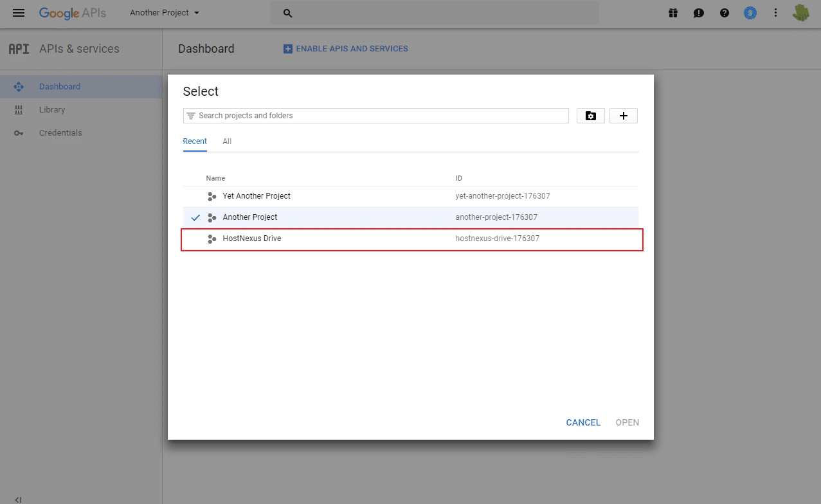This screenshot has height=504, width=821.
Task: Open the user account avatar
Action: point(800,13)
